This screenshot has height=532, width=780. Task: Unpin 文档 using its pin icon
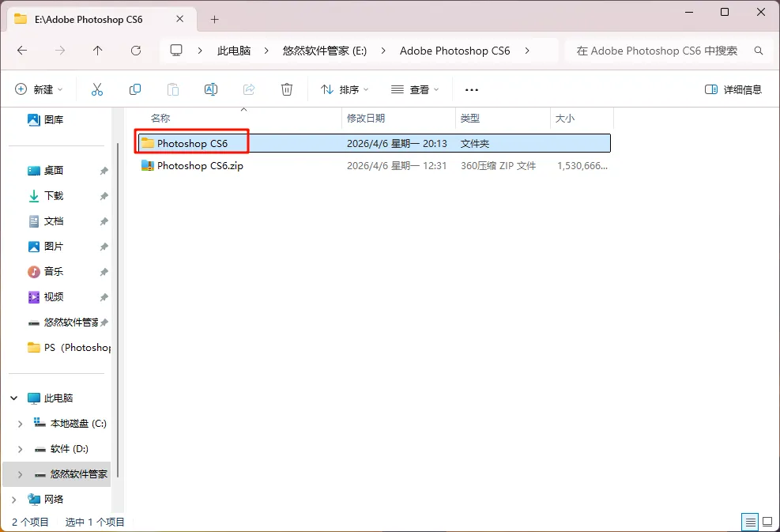(x=104, y=221)
